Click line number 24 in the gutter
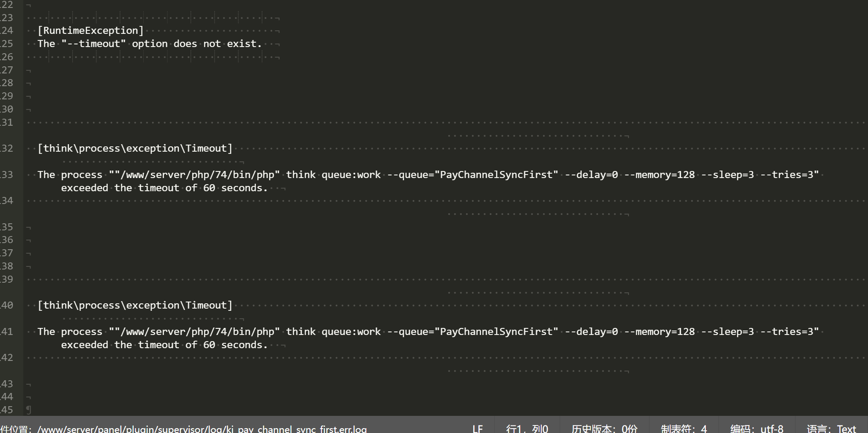Image resolution: width=868 pixels, height=433 pixels. 7,30
